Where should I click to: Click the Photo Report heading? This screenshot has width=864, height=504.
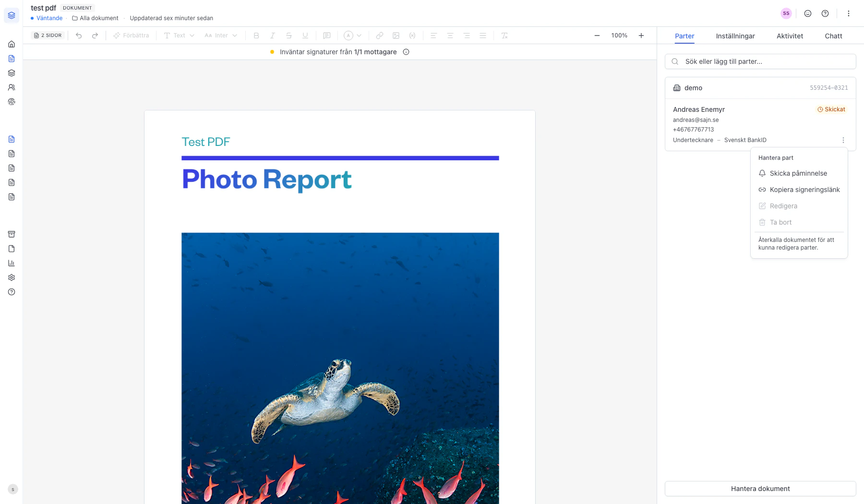[x=267, y=180]
